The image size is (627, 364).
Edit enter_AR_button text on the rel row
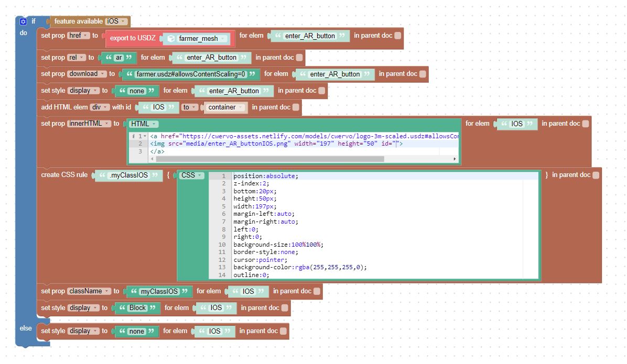211,58
